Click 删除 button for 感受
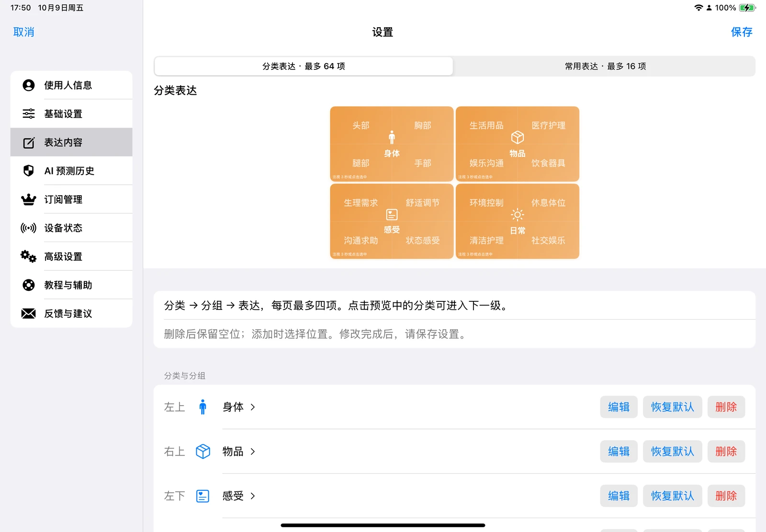 (726, 496)
